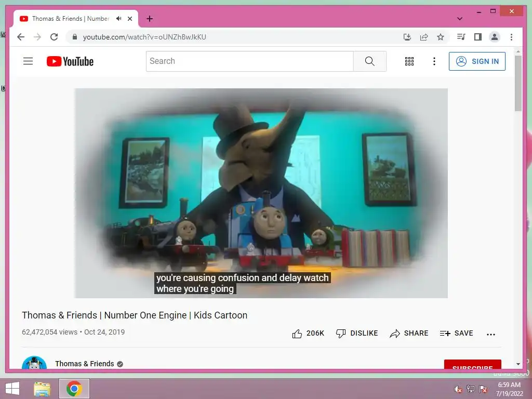The width and height of the screenshot is (532, 399).
Task: Open File Explorer from the taskbar
Action: coord(42,389)
